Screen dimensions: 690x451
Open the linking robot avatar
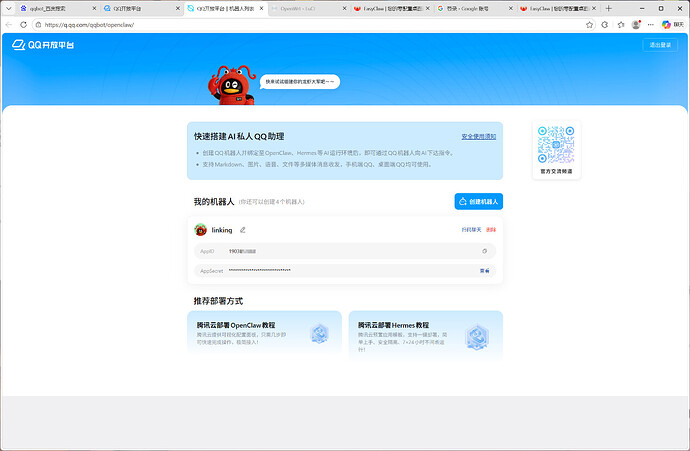point(201,230)
